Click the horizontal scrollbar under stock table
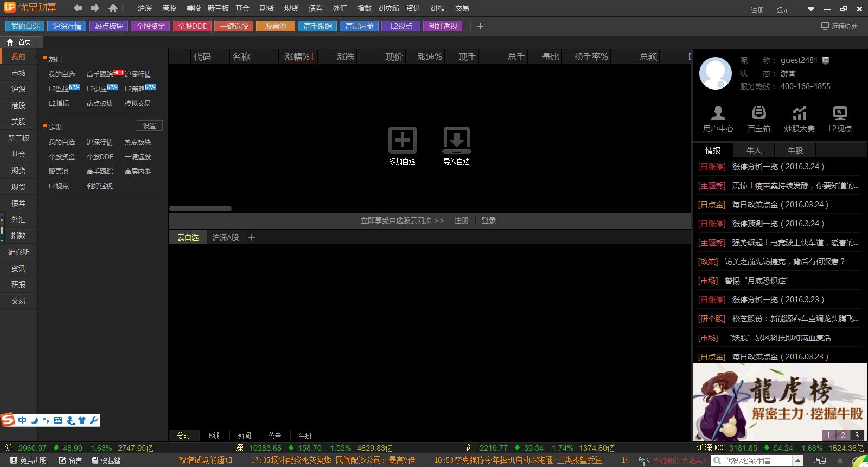Viewport: 868px width, 467px height. point(200,209)
